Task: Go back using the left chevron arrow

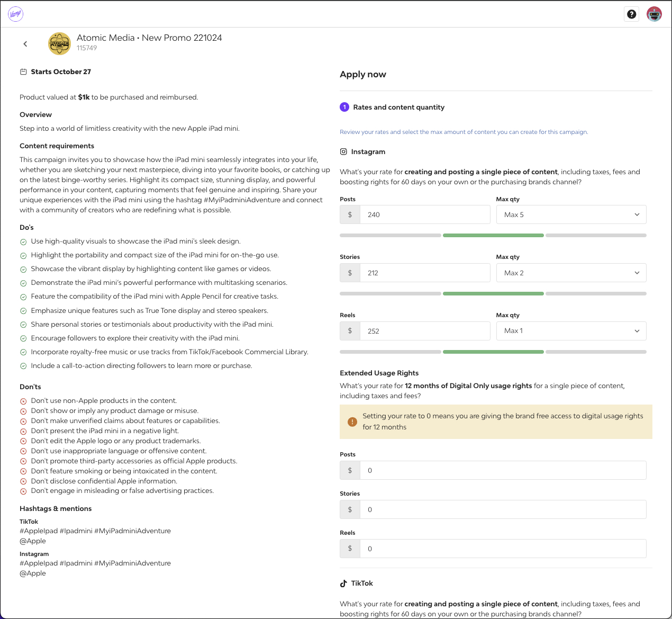Action: pos(25,44)
